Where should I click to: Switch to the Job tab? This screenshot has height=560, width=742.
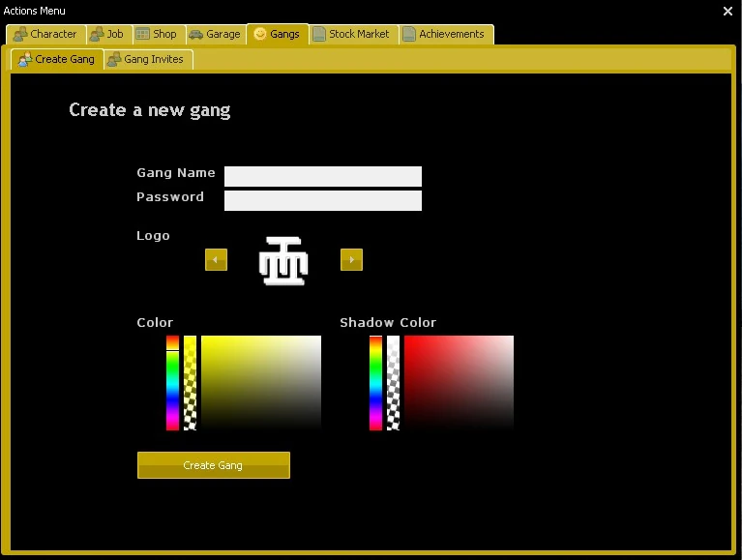(109, 34)
